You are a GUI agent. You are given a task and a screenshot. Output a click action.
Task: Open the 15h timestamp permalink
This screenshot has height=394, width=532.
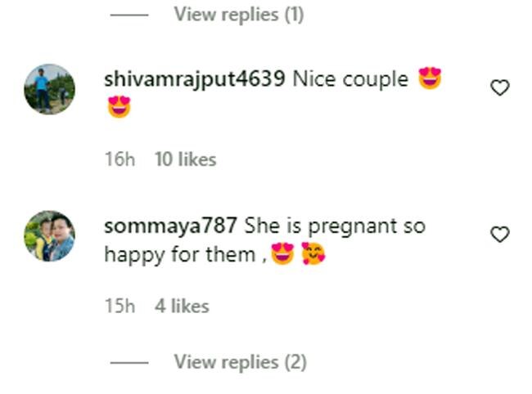[119, 306]
